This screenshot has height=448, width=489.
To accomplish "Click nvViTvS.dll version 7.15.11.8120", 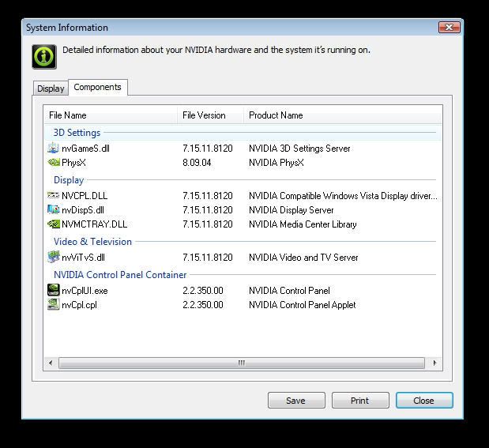I will click(208, 258).
